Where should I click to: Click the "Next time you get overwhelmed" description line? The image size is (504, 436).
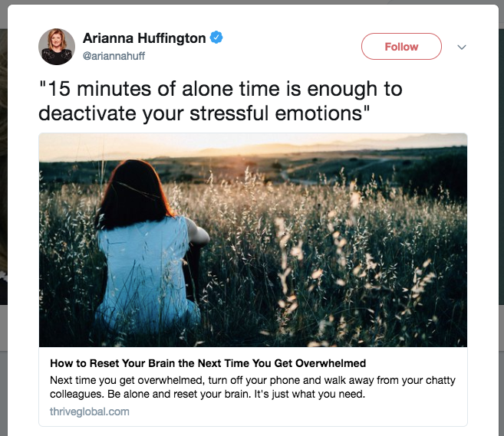tap(252, 380)
